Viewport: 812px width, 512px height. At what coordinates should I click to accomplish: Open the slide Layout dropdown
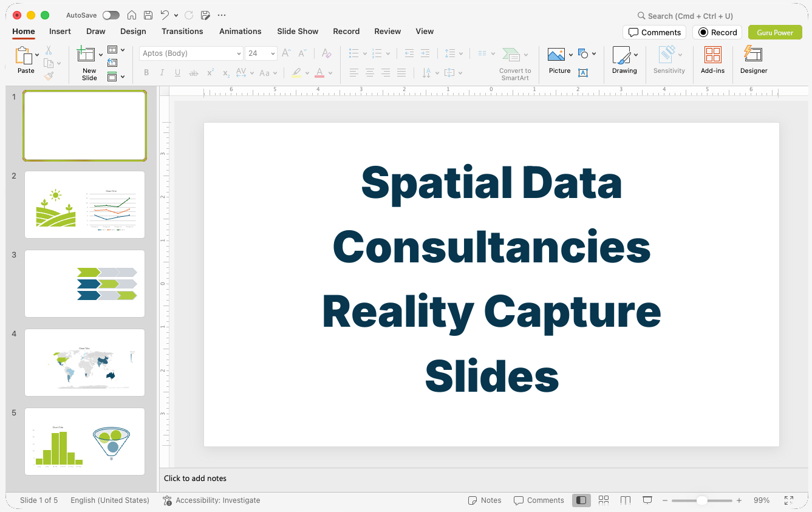pyautogui.click(x=115, y=50)
